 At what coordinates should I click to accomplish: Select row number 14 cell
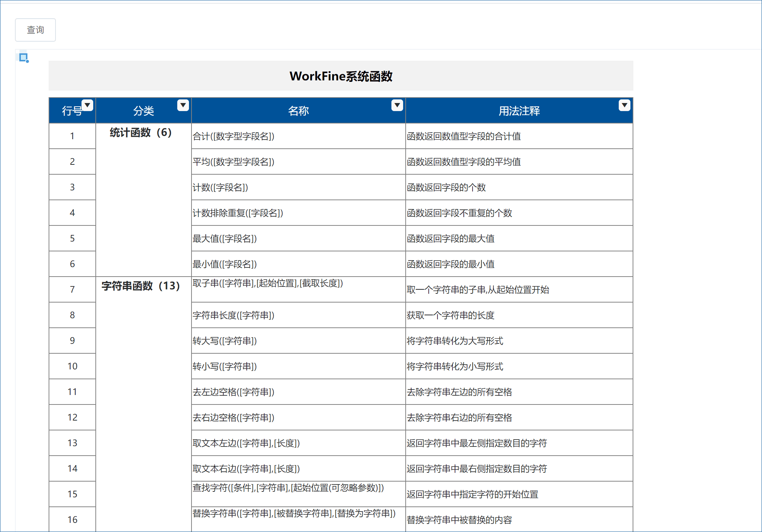[72, 469]
